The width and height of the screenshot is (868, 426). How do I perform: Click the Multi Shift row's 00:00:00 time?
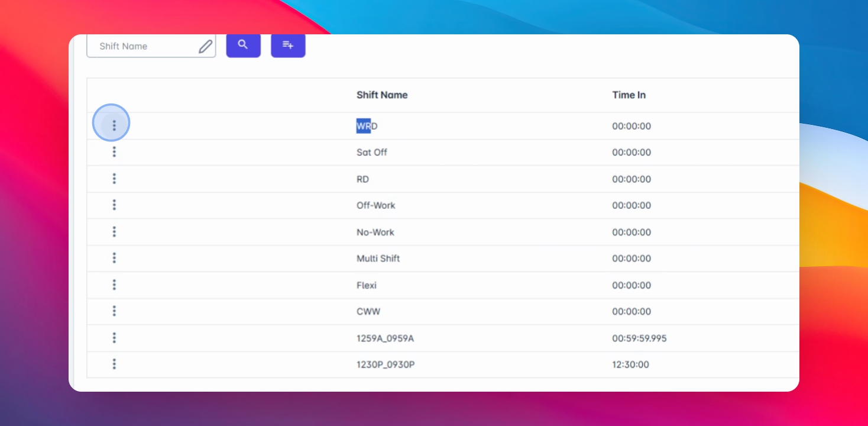pos(631,259)
